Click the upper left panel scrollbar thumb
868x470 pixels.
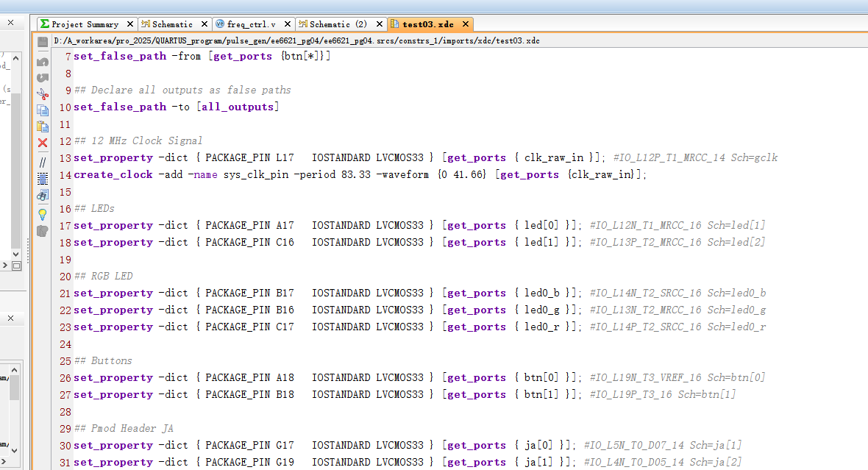point(15,171)
